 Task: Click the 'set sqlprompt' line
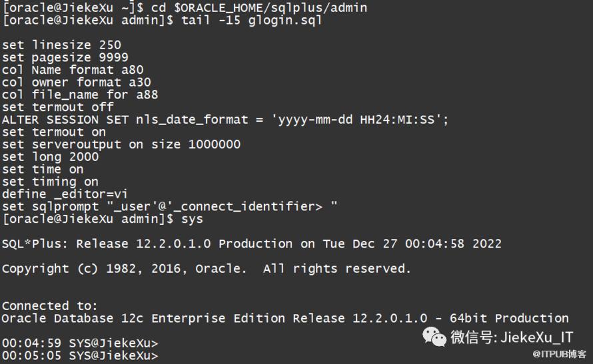tap(170, 206)
